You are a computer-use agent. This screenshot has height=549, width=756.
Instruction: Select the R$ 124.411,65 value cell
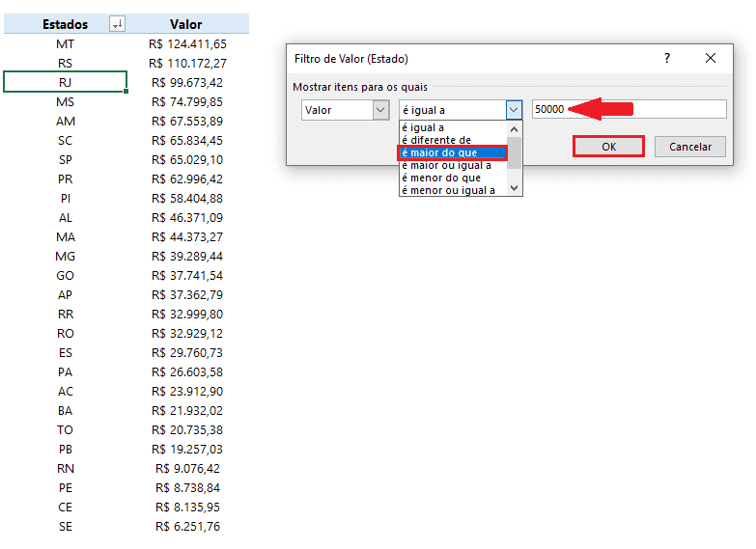pos(187,43)
